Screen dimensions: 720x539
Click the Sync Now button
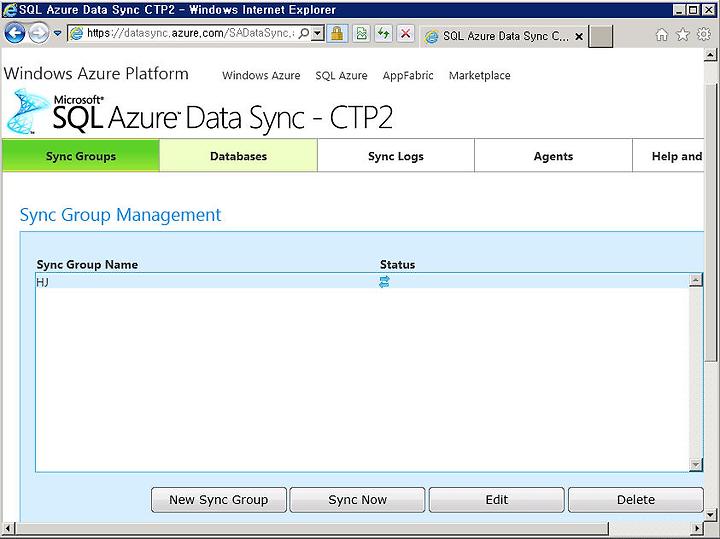pyautogui.click(x=357, y=500)
